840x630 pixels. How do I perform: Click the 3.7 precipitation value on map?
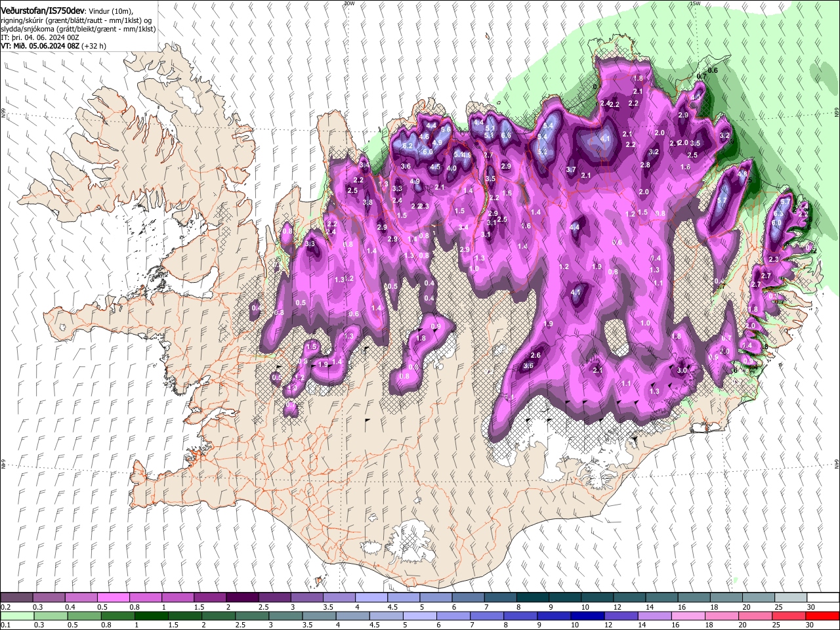pos(571,170)
